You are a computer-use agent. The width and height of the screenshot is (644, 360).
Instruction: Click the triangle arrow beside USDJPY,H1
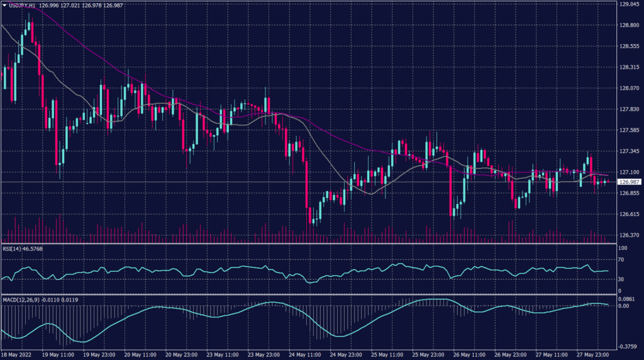coord(5,5)
